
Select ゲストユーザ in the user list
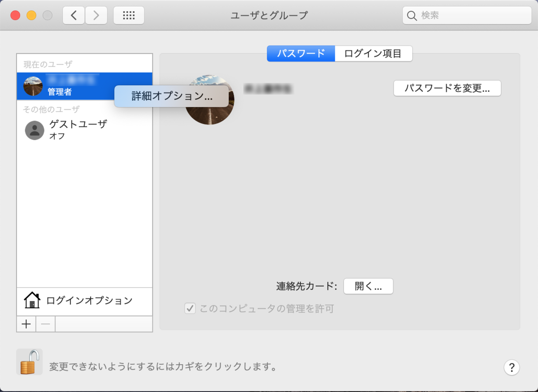(84, 129)
